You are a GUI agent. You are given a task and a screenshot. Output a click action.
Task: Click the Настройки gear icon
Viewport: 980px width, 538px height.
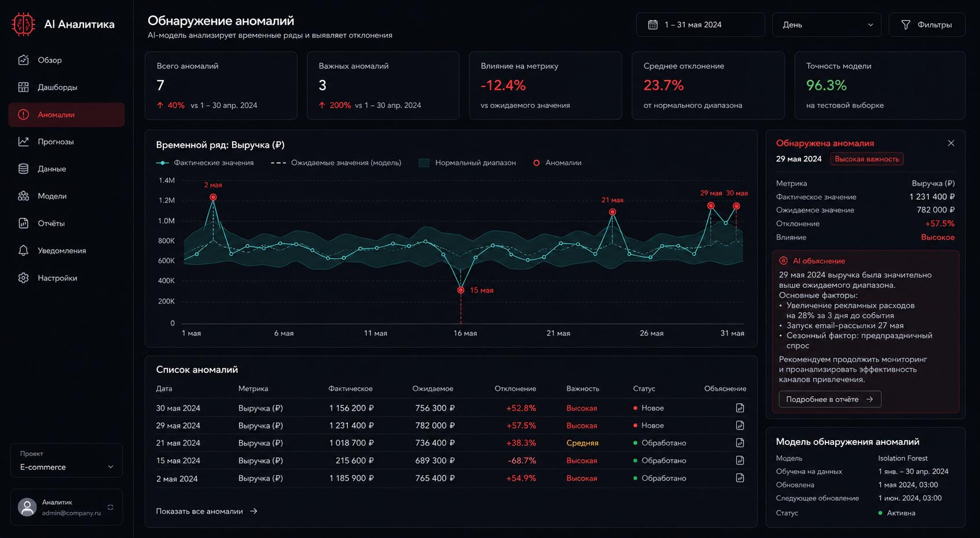[x=23, y=278]
